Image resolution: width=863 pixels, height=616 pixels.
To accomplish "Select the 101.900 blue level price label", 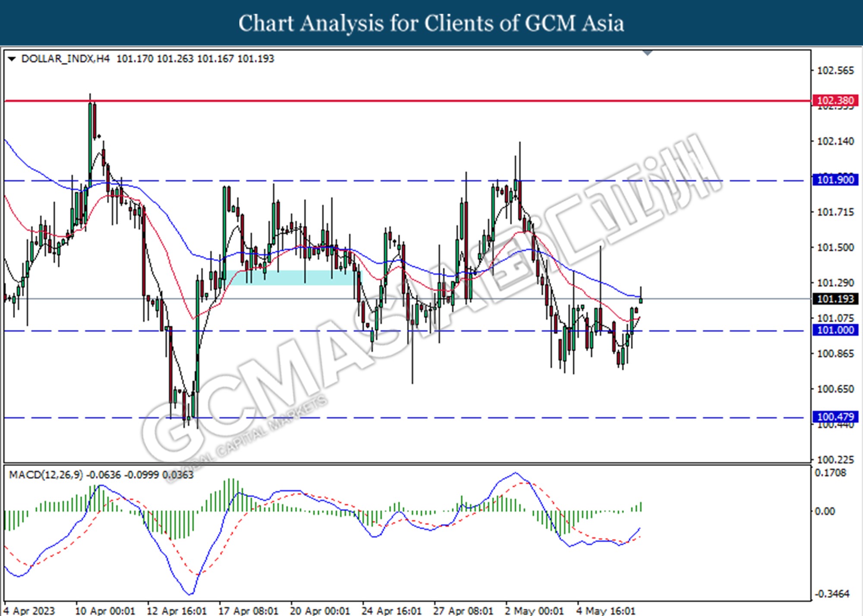I will [835, 180].
